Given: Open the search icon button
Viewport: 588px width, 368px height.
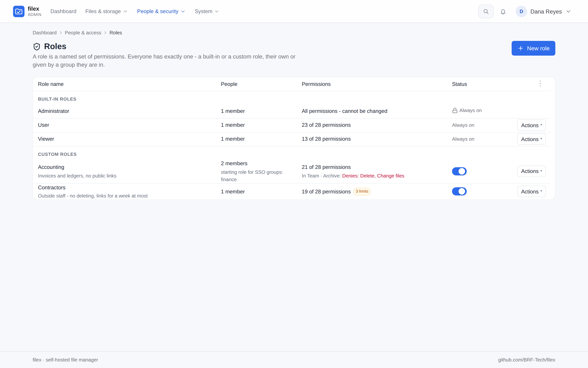Looking at the screenshot, I should coord(486,11).
